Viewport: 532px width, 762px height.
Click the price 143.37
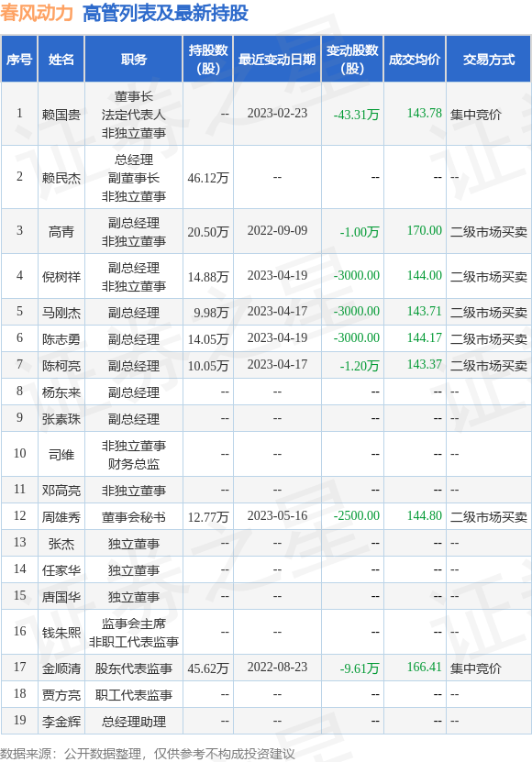coord(424,364)
